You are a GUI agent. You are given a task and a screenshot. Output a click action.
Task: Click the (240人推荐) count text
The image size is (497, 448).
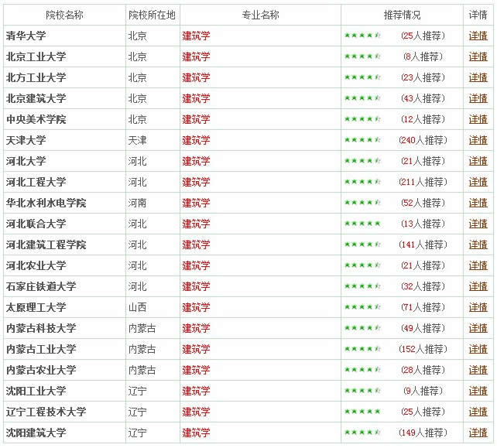(423, 140)
